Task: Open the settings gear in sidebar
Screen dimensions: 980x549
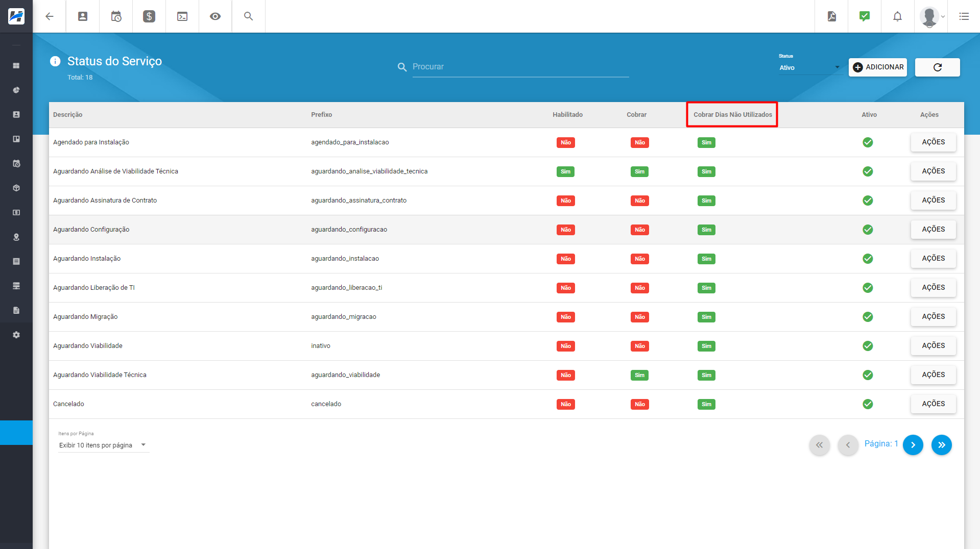Action: pyautogui.click(x=16, y=335)
